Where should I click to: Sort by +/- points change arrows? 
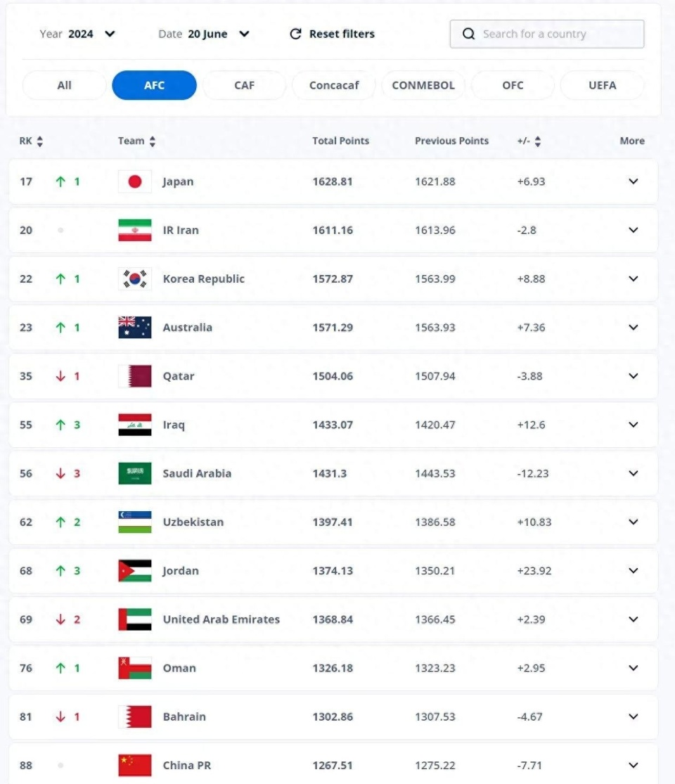pyautogui.click(x=537, y=141)
